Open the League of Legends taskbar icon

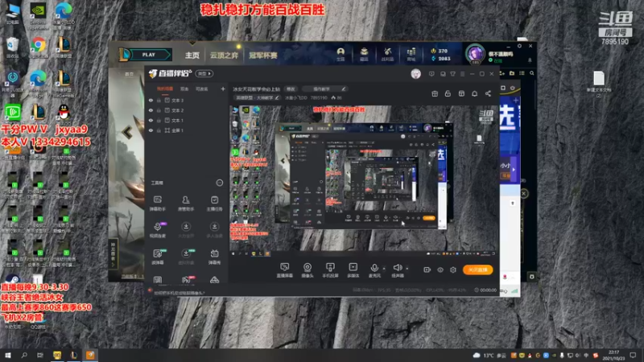(73, 355)
